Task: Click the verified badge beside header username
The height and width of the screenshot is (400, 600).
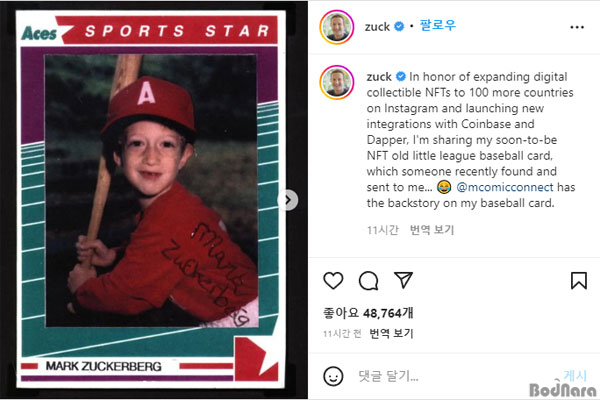Action: click(399, 26)
